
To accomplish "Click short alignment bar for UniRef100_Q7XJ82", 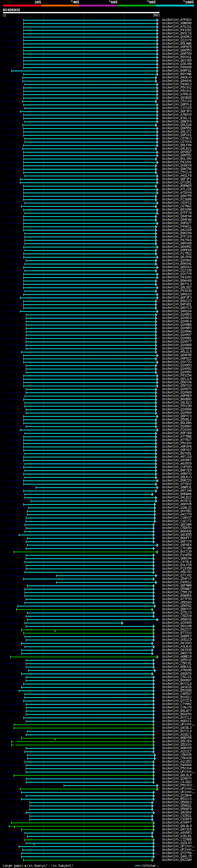I will click(107, 575).
